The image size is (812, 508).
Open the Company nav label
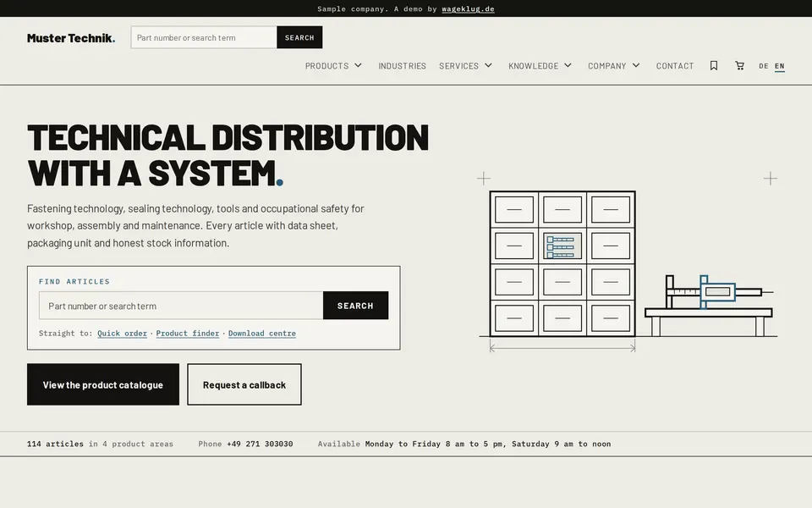607,66
